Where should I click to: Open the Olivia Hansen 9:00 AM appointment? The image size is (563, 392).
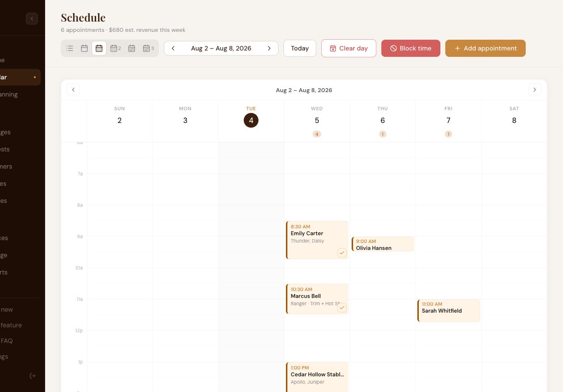pos(383,244)
